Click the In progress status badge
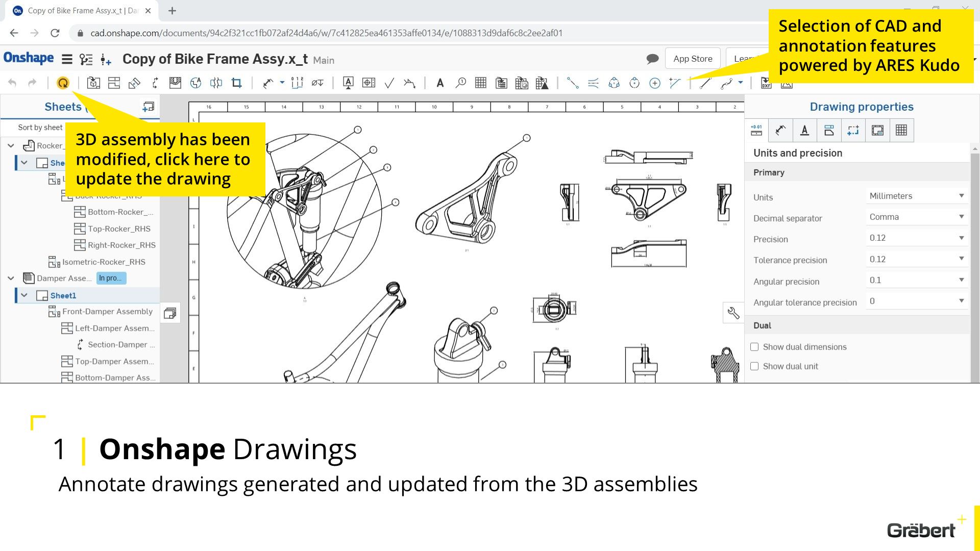 111,278
